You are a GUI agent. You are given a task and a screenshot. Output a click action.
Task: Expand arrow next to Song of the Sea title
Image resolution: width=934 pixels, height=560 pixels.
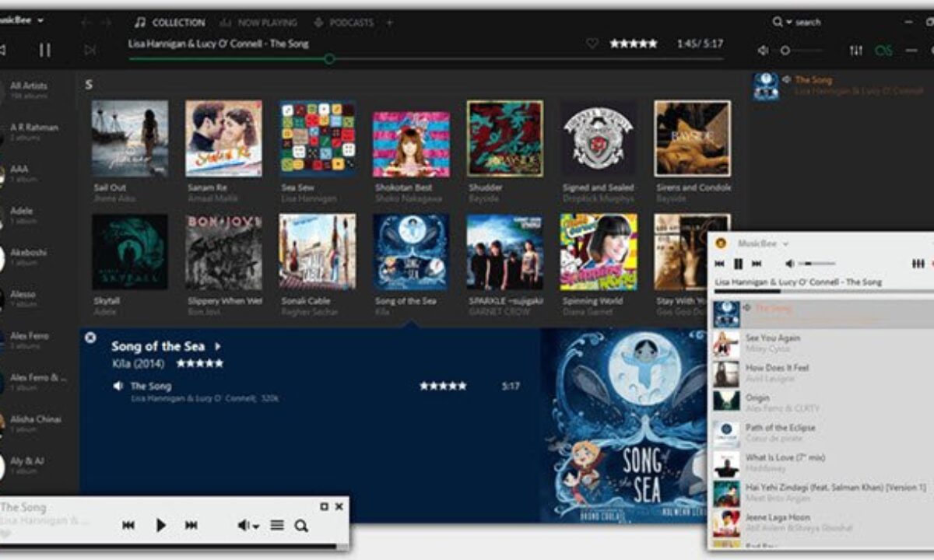[x=218, y=346]
